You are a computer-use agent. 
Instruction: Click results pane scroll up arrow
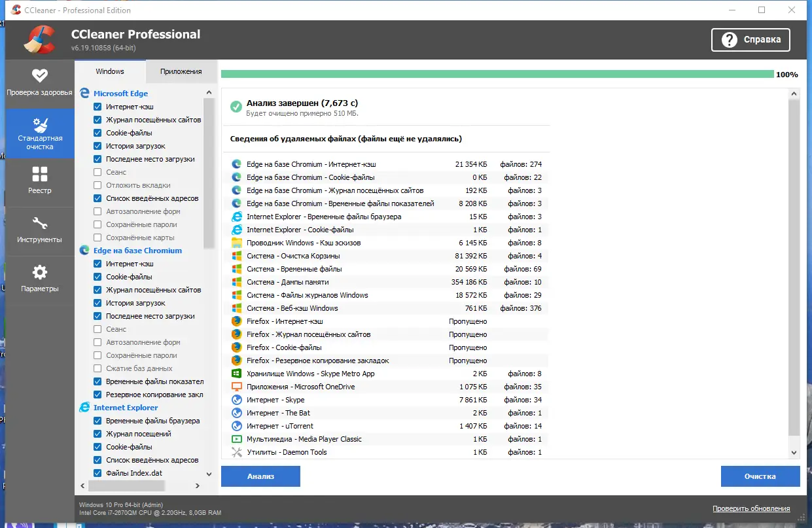pyautogui.click(x=794, y=94)
